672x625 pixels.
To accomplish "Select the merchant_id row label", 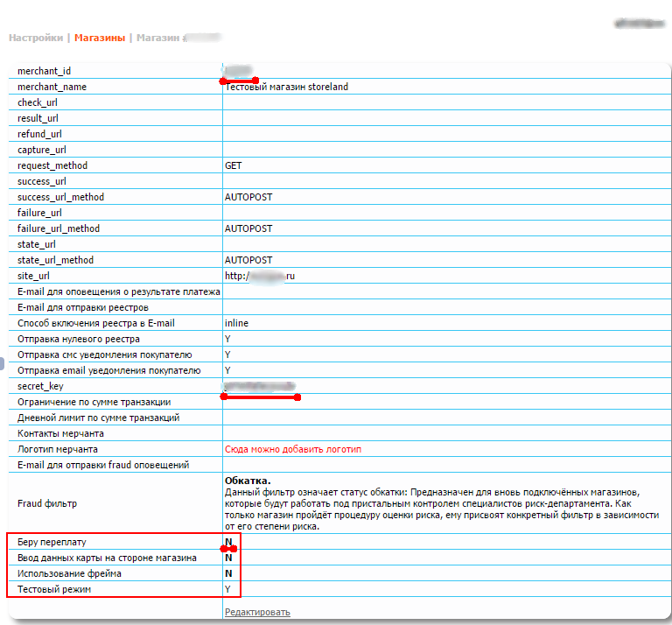I will 44,71.
